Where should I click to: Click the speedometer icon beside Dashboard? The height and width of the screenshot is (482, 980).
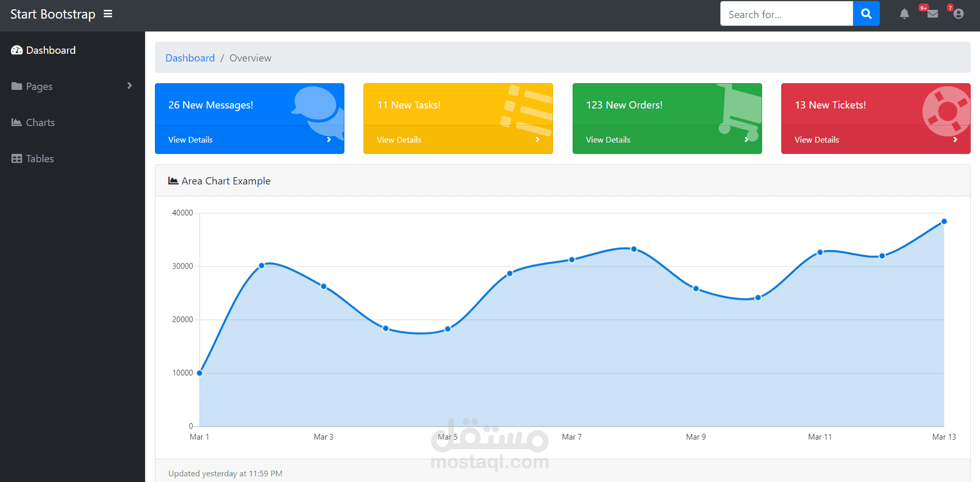[16, 50]
